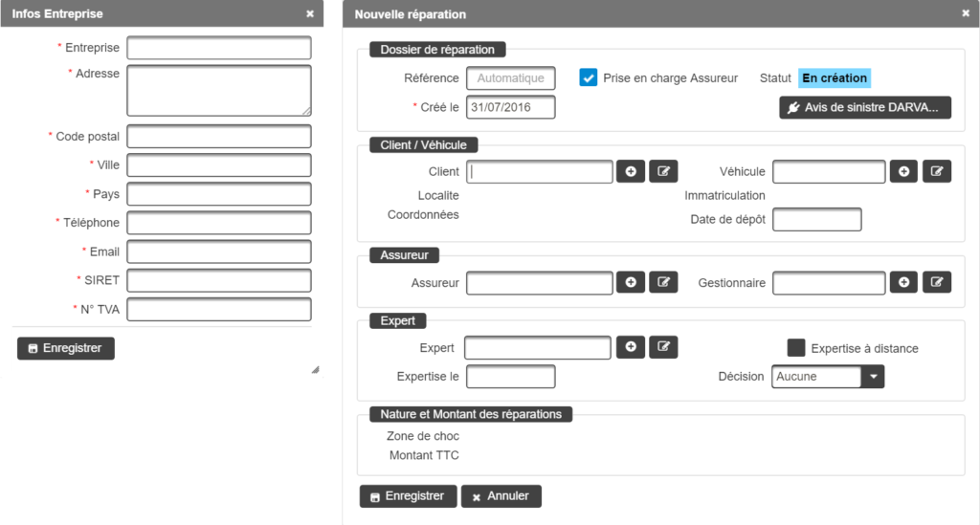The width and height of the screenshot is (980, 525).
Task: Focus the Code postal field
Action: click(x=219, y=136)
